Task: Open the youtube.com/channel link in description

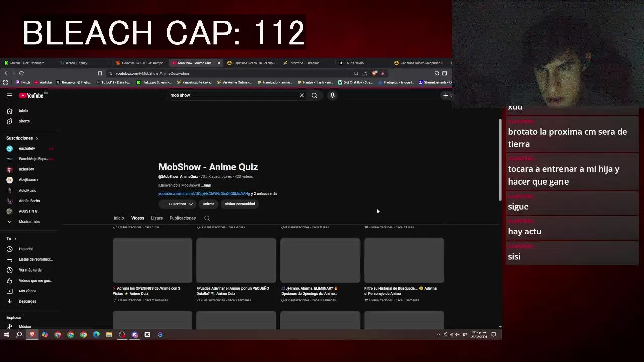Action: point(204,194)
